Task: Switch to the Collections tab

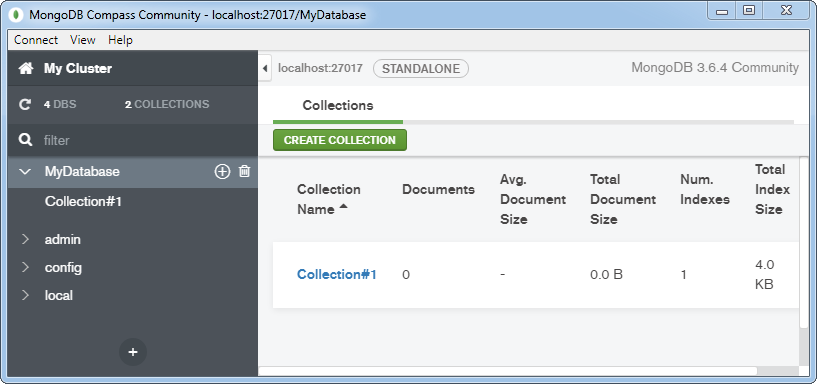Action: click(x=338, y=105)
